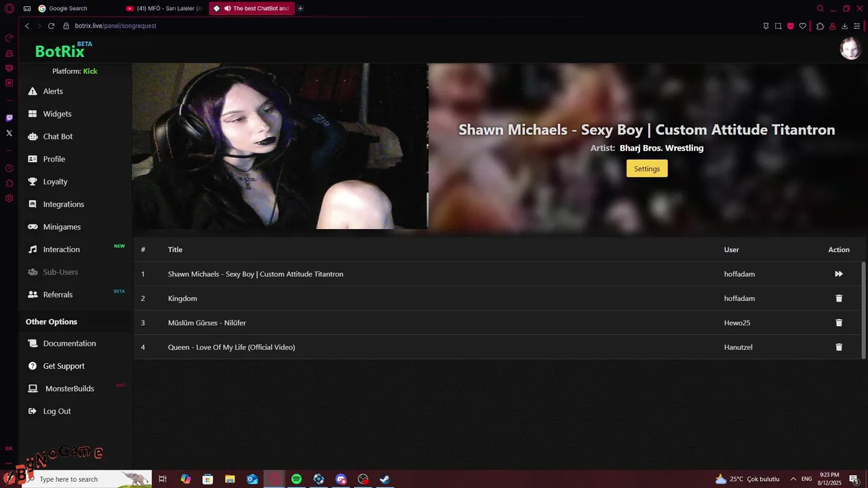Open Steam from the taskbar

click(384, 479)
